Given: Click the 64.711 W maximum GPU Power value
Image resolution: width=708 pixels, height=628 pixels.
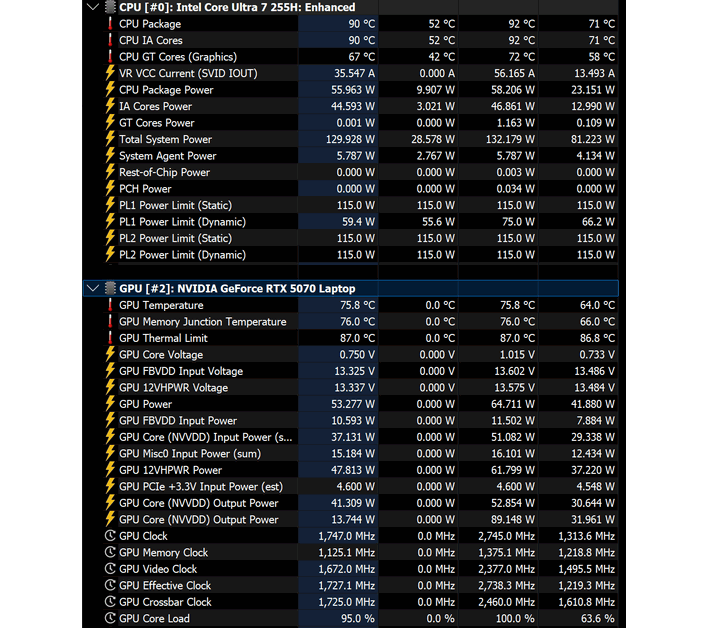Looking at the screenshot, I should tap(513, 404).
